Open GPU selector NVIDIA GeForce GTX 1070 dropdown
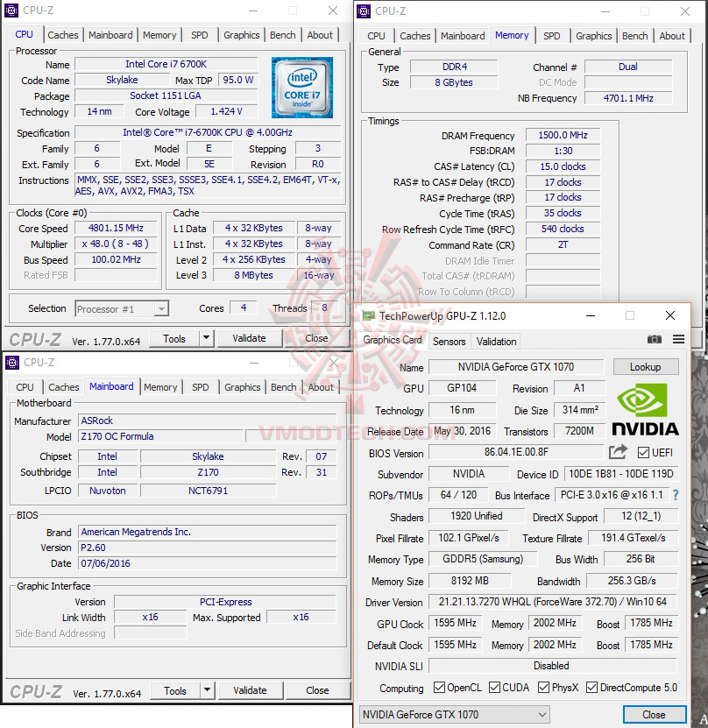 pyautogui.click(x=455, y=714)
